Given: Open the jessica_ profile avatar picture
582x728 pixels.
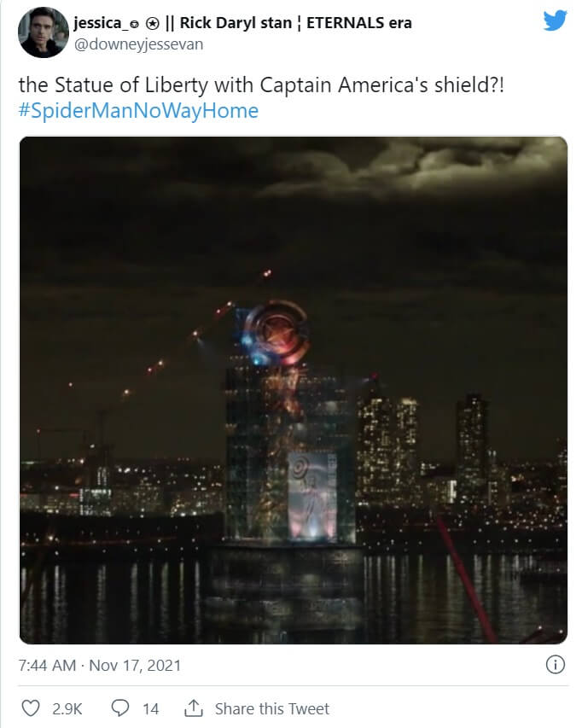Looking at the screenshot, I should click(44, 32).
